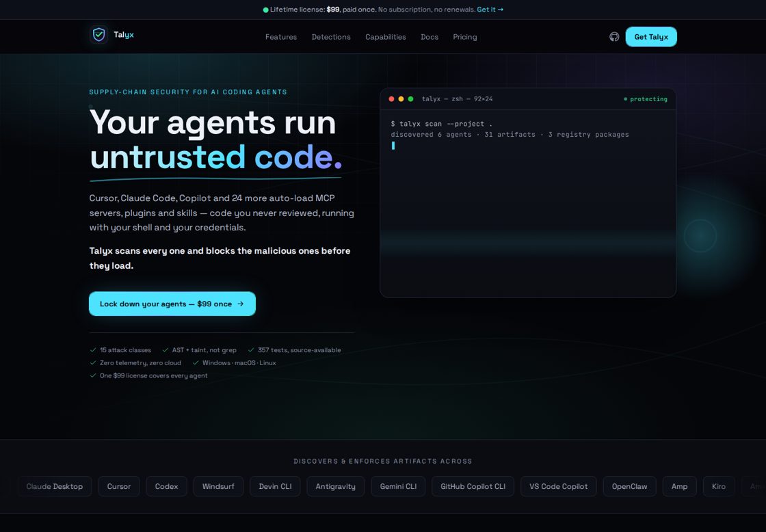
Task: Select the Antigravity chip
Action: point(336,486)
